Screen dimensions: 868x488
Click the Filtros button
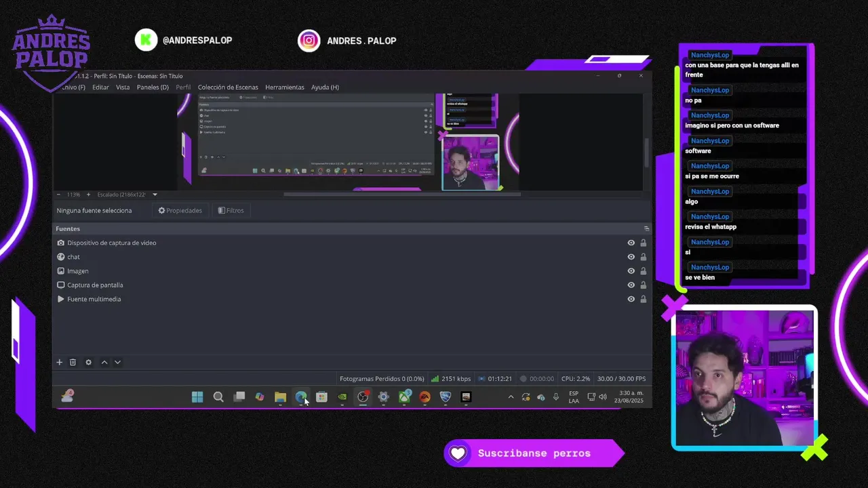pos(231,211)
